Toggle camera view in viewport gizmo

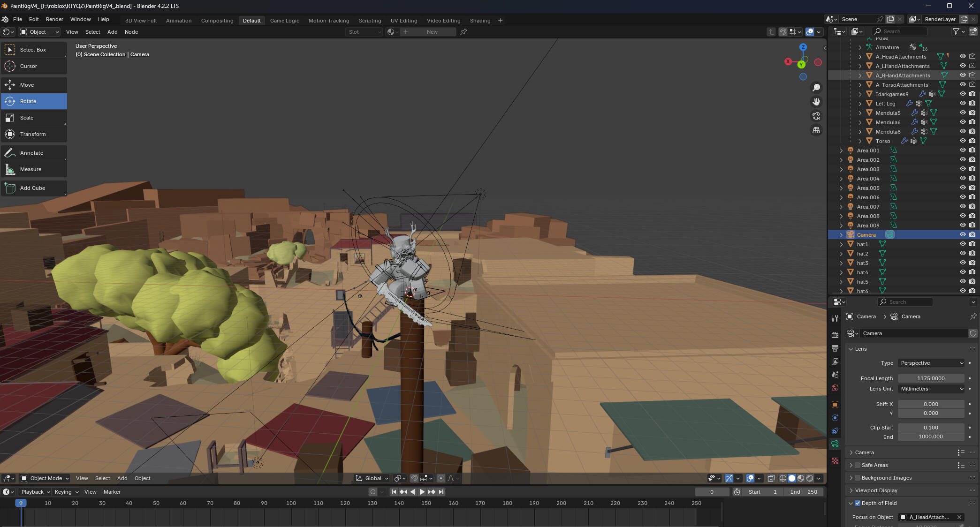(816, 116)
